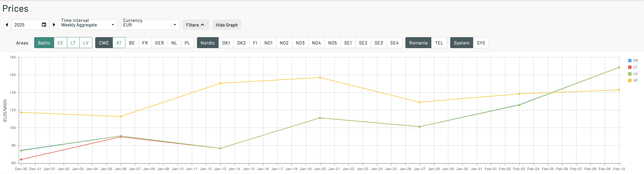Screen dimensions: 644x174
Task: Click the Hide Graph button
Action: pyautogui.click(x=226, y=25)
